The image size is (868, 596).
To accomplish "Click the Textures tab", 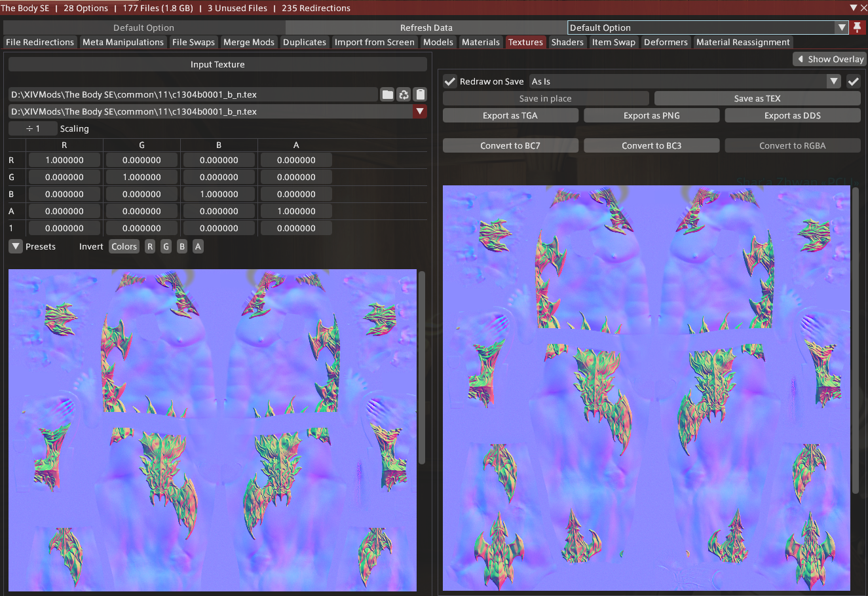I will pyautogui.click(x=525, y=42).
